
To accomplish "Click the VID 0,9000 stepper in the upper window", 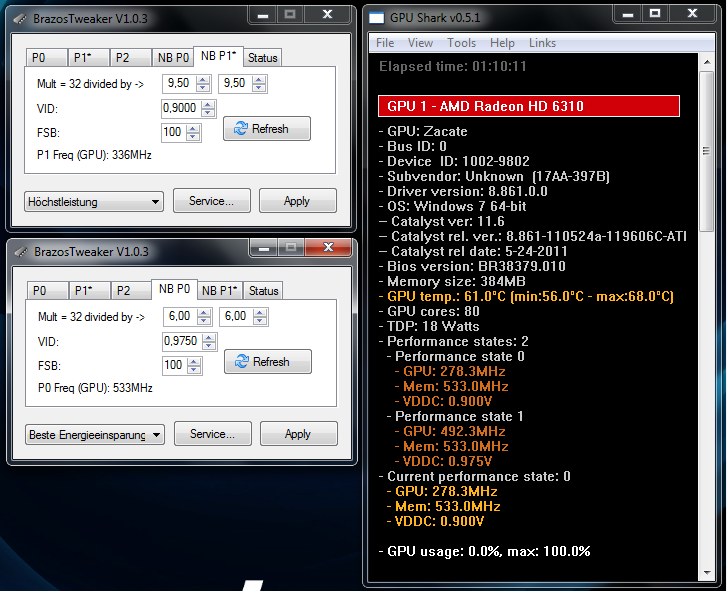I will point(208,108).
